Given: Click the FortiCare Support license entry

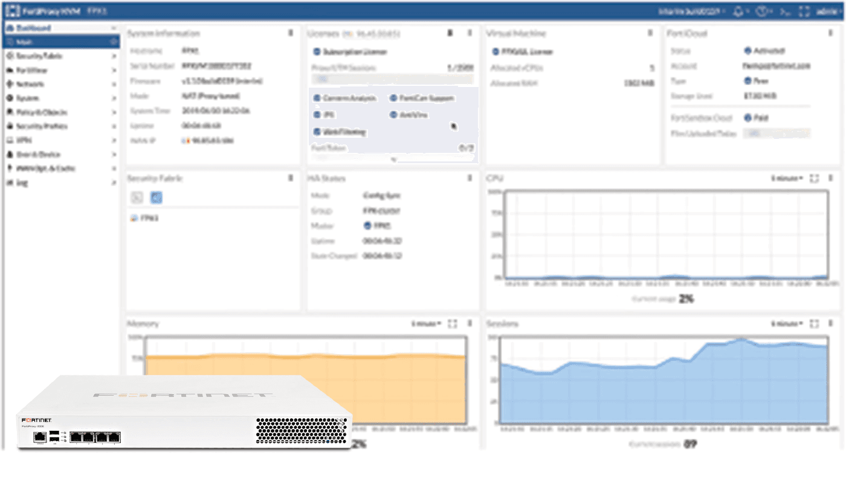Looking at the screenshot, I should tap(422, 98).
